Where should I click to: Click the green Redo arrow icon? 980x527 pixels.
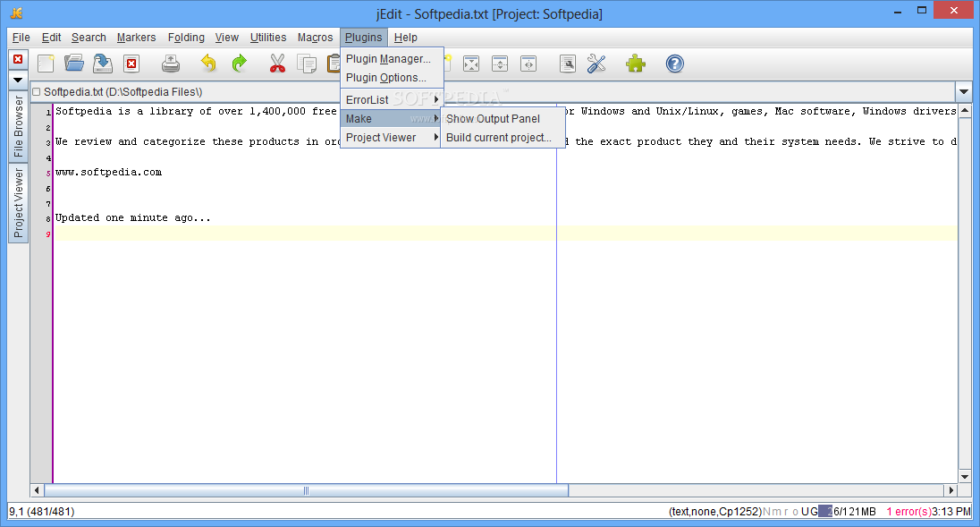[x=239, y=64]
